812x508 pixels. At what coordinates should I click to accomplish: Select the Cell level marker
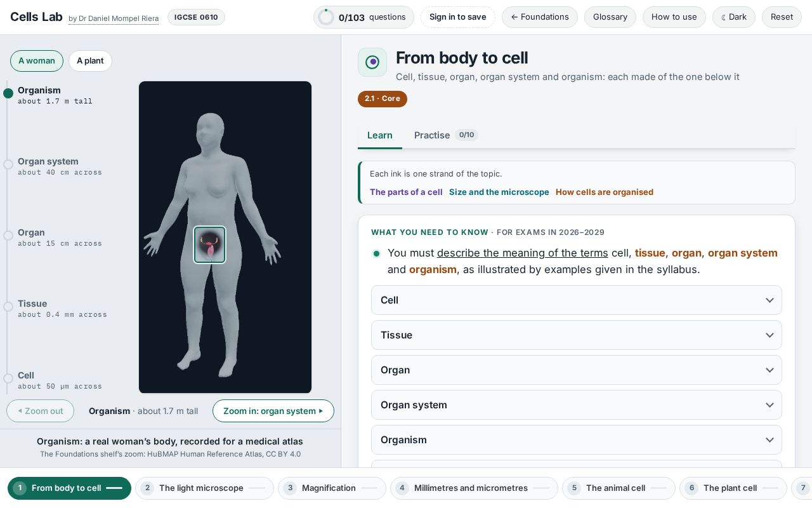[8, 378]
